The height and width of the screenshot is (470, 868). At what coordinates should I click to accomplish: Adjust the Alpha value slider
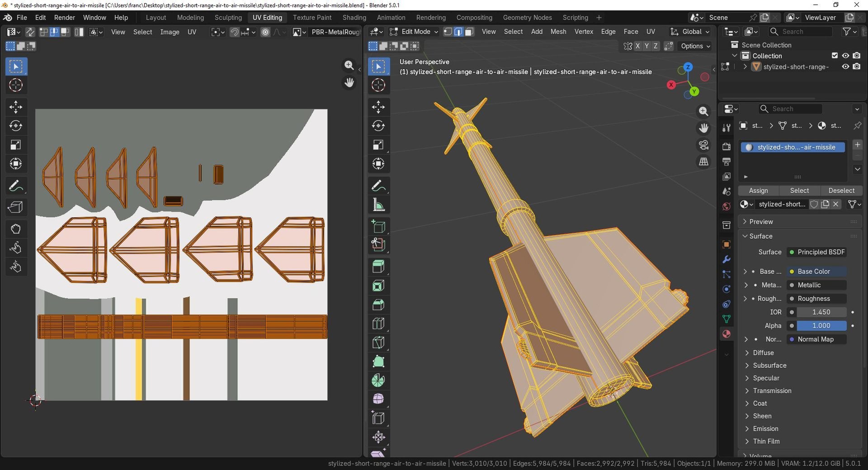pos(821,326)
